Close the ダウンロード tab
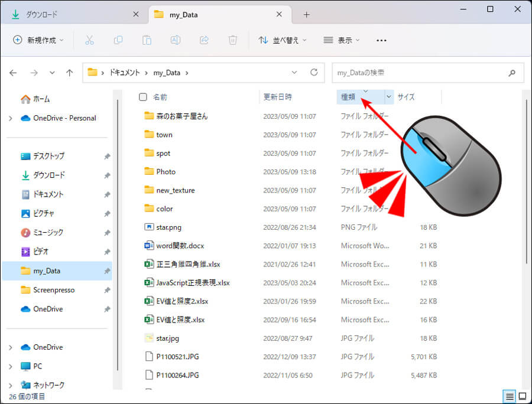Viewport: 532px width, 404px height. click(136, 14)
